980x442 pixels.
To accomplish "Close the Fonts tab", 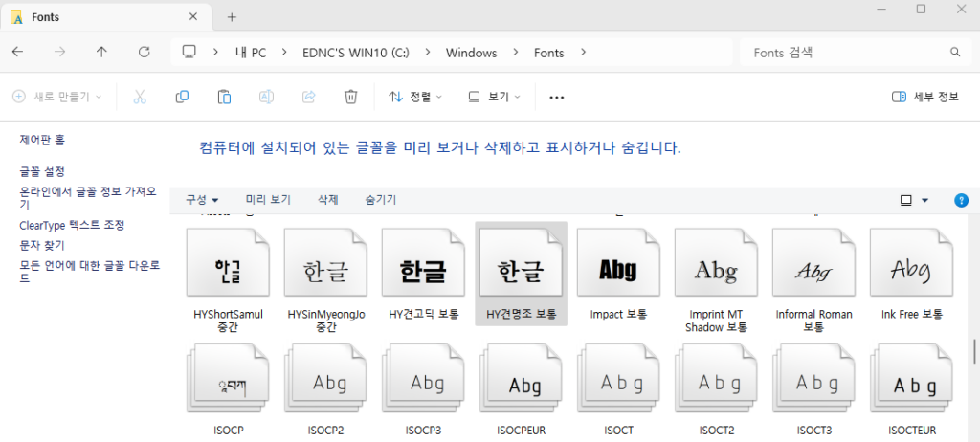I will coord(193,17).
